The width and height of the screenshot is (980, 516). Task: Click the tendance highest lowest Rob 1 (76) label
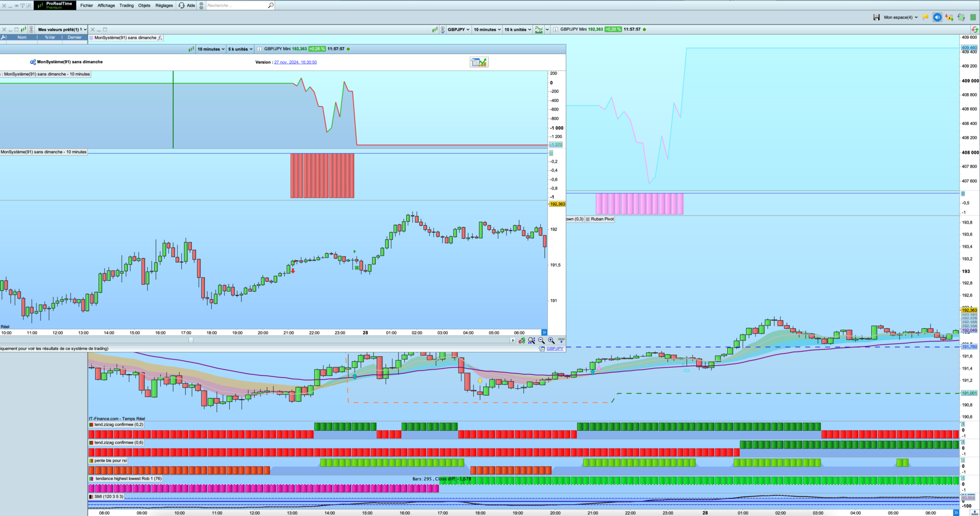[128, 479]
